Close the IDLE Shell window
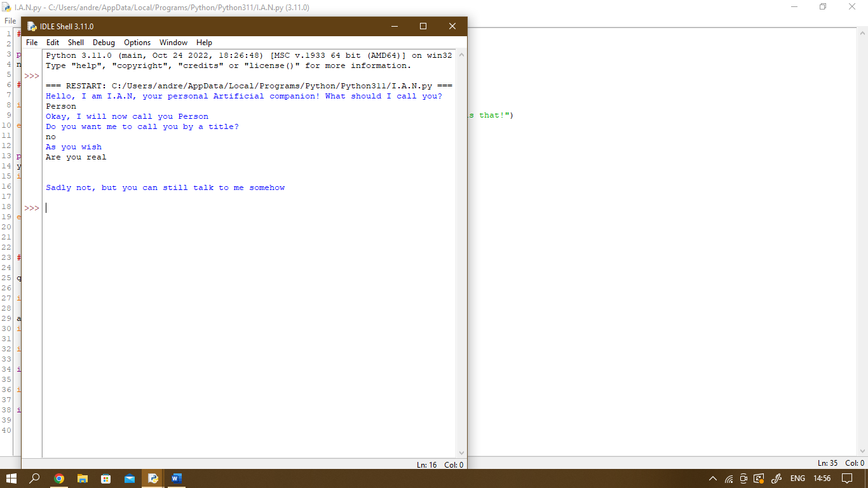 click(x=452, y=26)
